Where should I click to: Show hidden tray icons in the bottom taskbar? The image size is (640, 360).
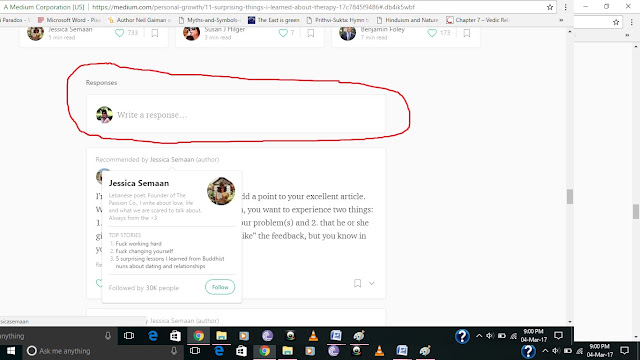(x=545, y=351)
